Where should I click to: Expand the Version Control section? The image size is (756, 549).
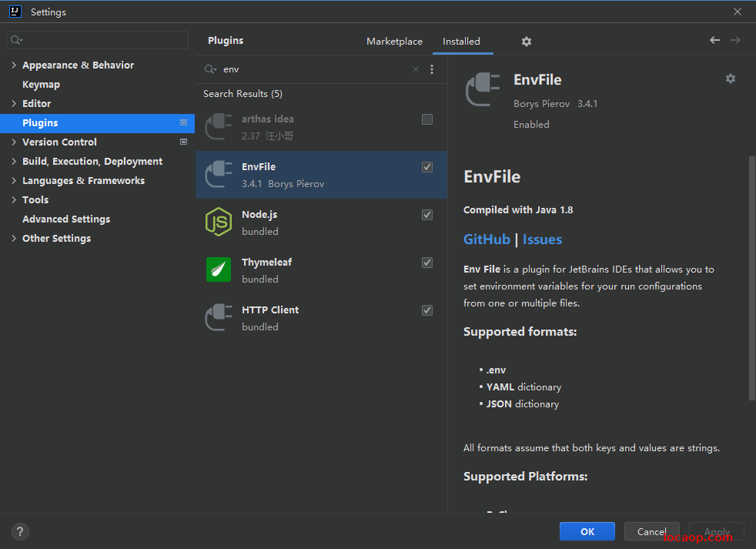[14, 142]
